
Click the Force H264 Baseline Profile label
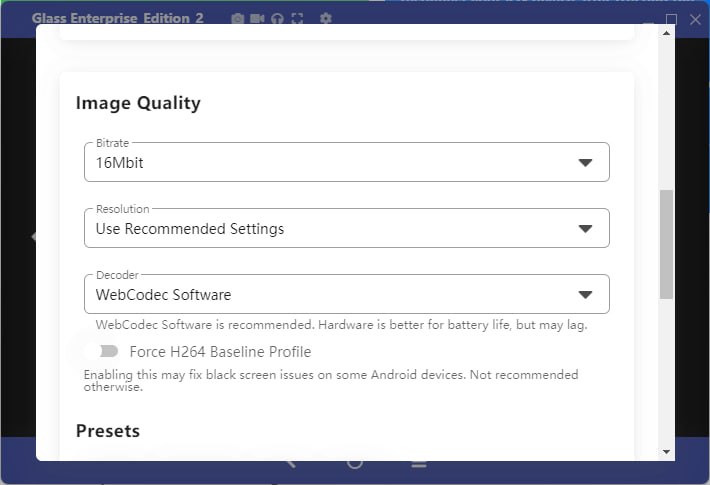pos(220,352)
